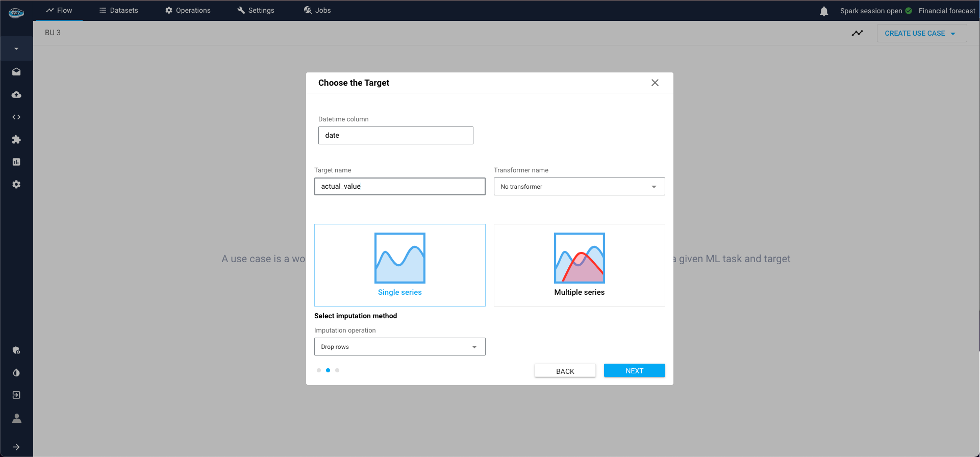980x457 pixels.
Task: Open the Jobs tab
Action: (x=317, y=10)
